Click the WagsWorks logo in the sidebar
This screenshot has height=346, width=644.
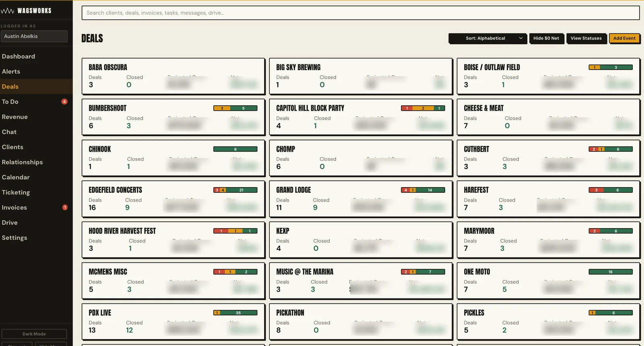26,11
